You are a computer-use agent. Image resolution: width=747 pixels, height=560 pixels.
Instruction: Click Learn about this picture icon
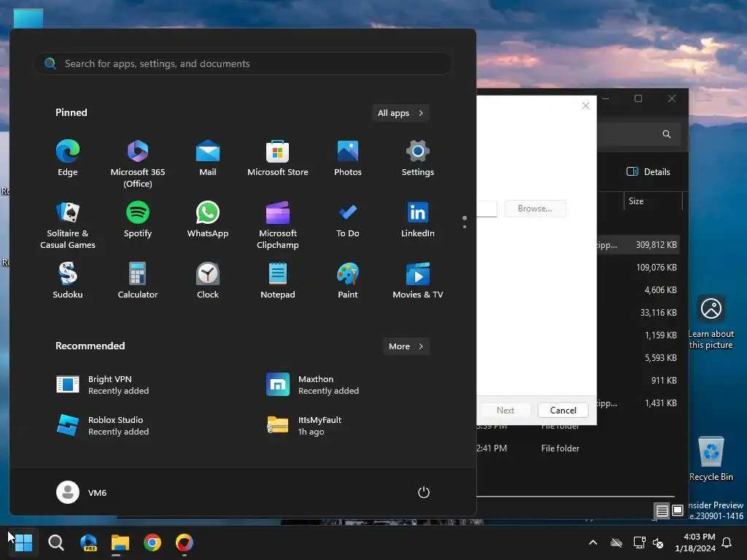click(711, 322)
